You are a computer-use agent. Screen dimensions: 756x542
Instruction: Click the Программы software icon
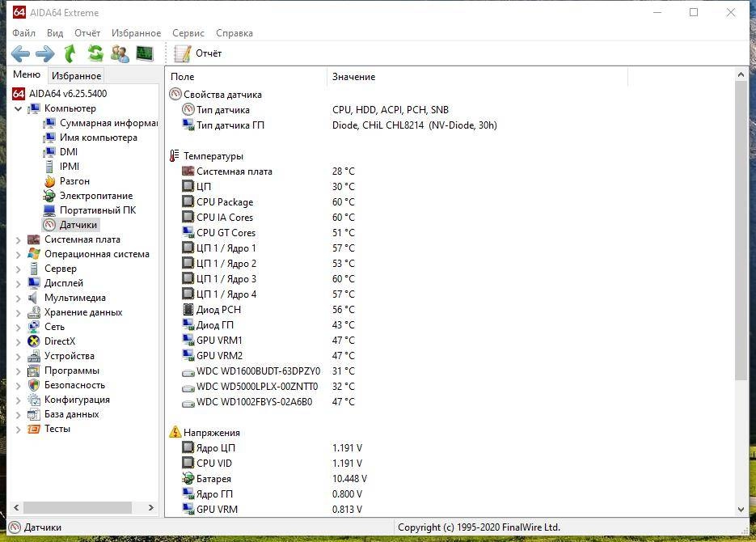pos(34,371)
